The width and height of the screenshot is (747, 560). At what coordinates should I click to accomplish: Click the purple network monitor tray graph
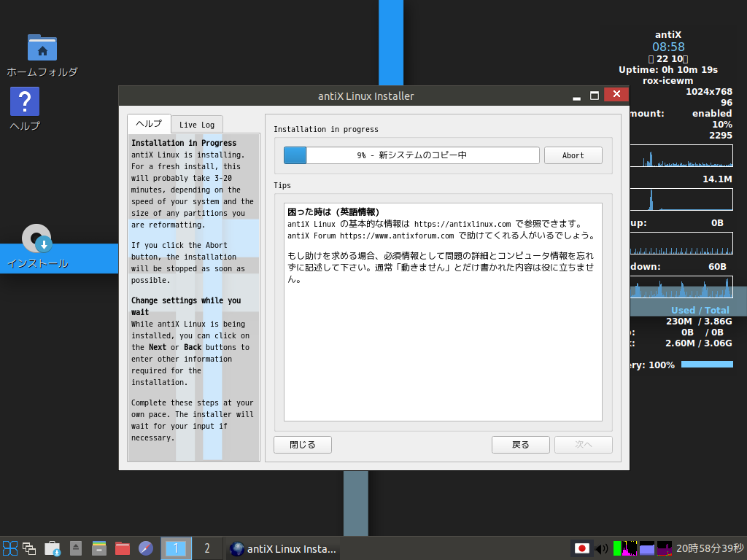coord(664,548)
